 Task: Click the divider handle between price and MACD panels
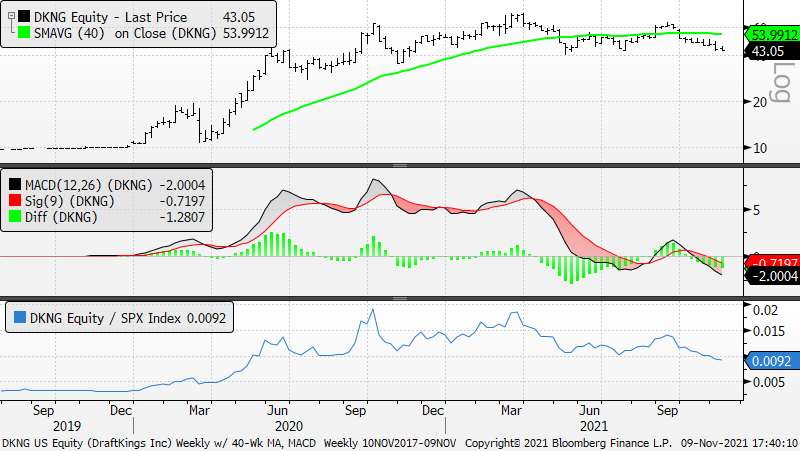tap(399, 165)
